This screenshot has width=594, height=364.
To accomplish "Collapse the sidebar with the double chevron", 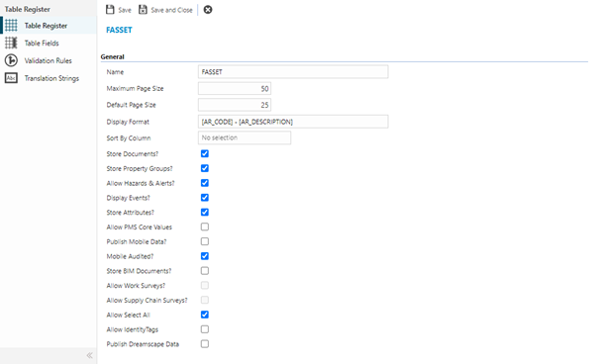I will tap(89, 355).
